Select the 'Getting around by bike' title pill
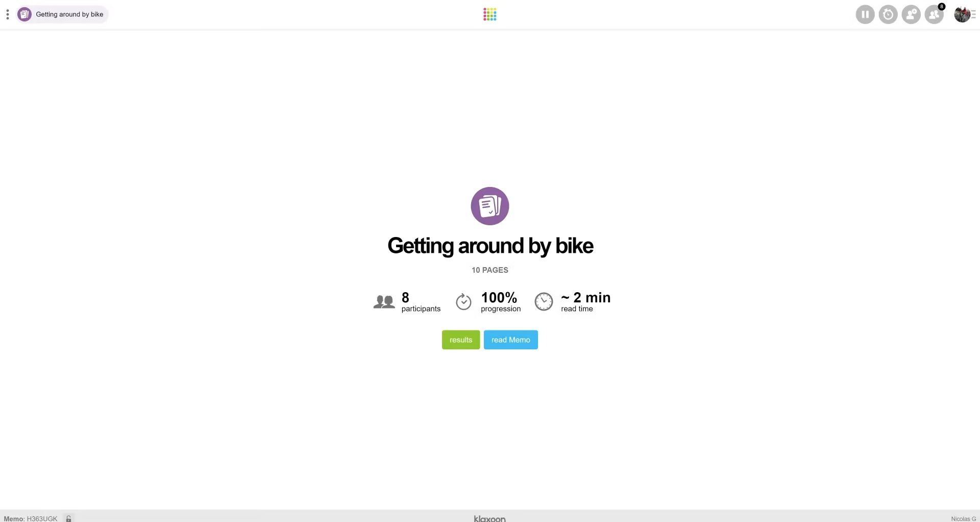 tap(69, 14)
